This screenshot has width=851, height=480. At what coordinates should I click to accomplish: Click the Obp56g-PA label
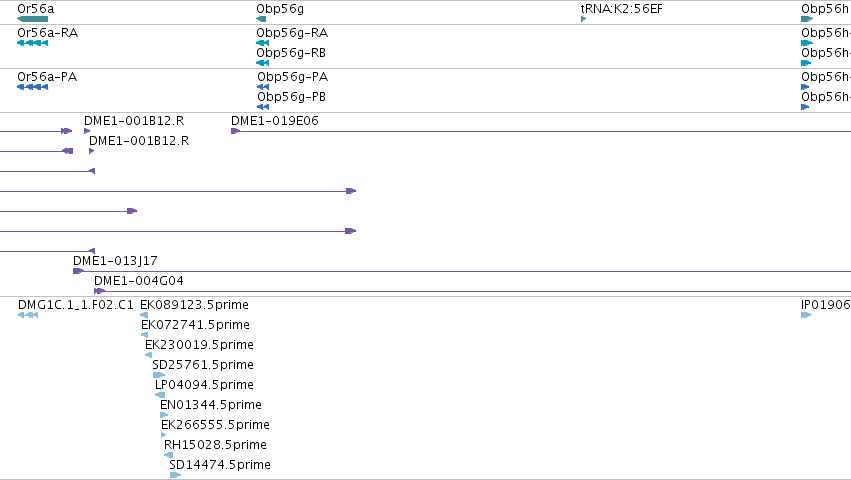293,77
